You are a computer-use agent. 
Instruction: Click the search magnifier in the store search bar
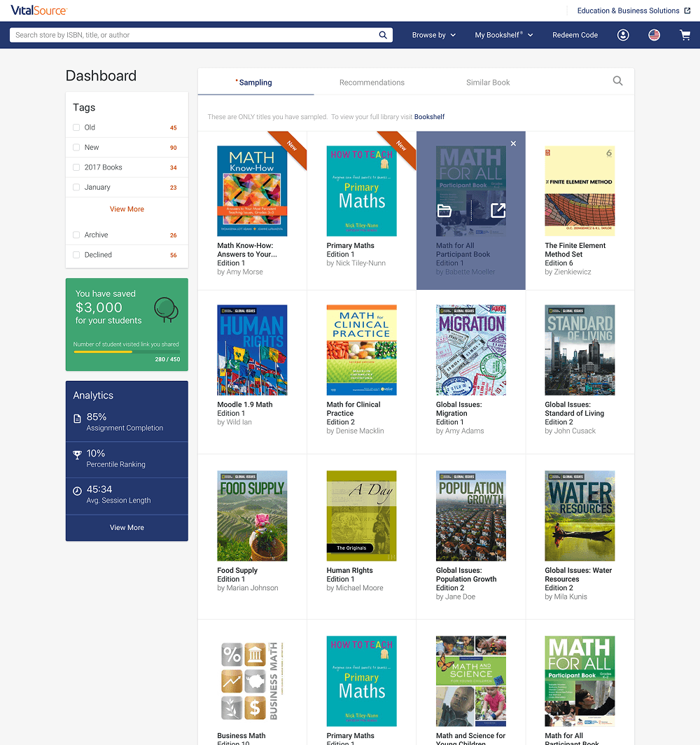point(383,35)
